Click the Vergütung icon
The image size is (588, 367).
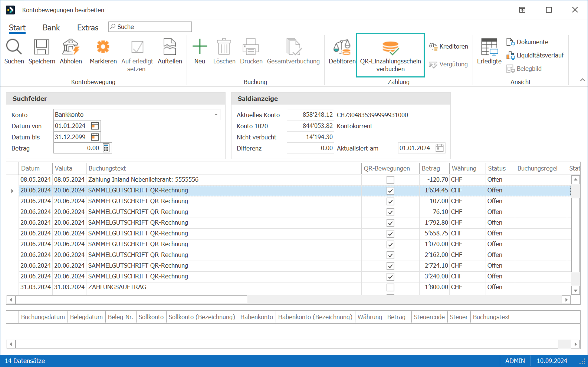[433, 65]
